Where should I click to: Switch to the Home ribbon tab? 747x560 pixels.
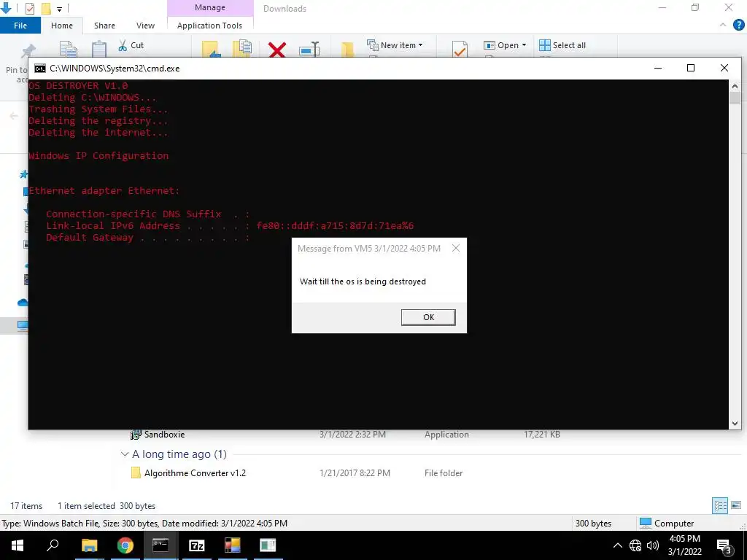click(x=62, y=26)
